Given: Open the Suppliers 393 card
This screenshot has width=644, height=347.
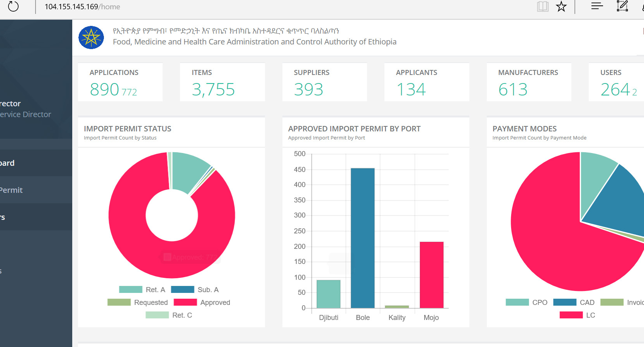Looking at the screenshot, I should coord(325,82).
